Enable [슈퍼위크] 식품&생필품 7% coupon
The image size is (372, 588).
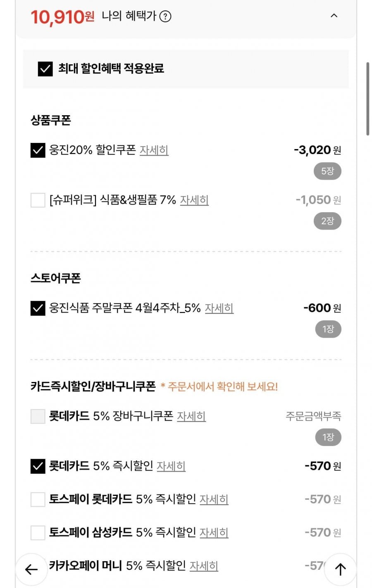coord(38,200)
